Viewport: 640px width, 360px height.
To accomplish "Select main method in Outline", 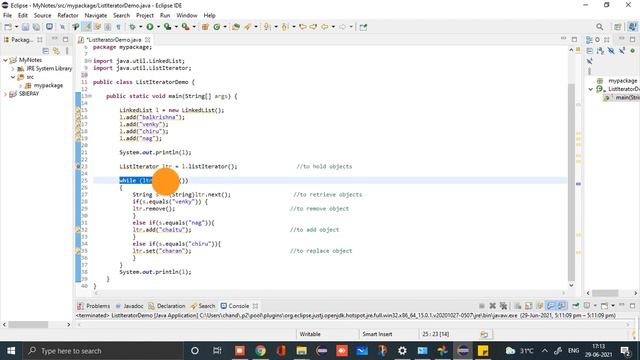I will [623, 98].
